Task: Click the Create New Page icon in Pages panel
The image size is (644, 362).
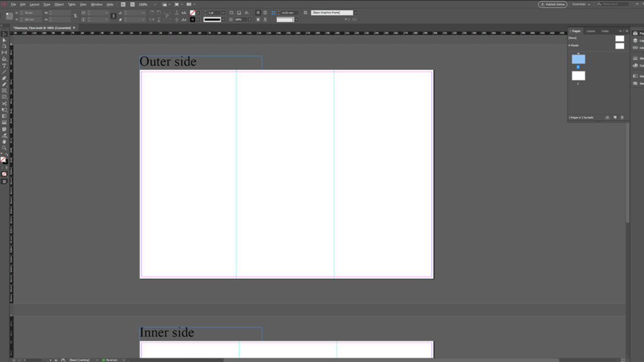Action: click(615, 117)
